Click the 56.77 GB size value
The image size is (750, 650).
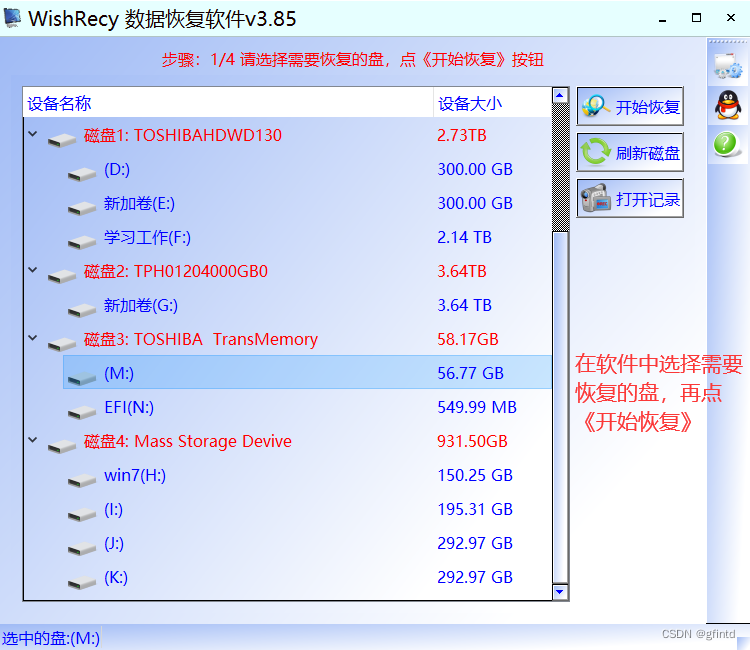471,373
